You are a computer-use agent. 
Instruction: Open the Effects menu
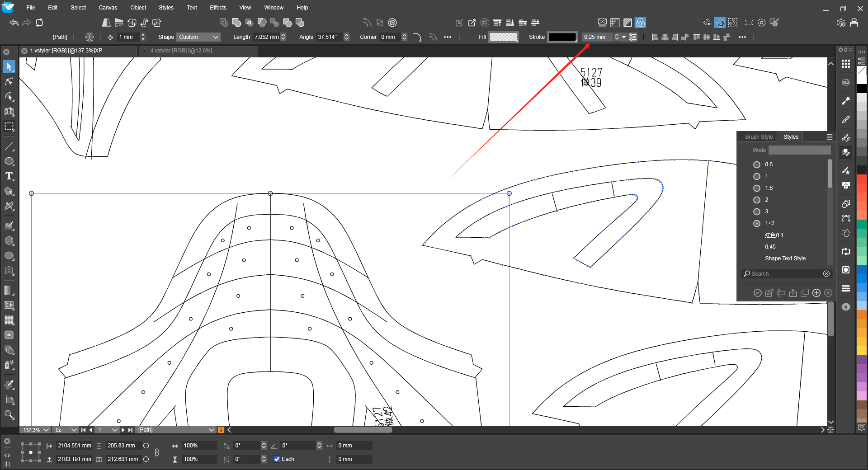click(218, 8)
